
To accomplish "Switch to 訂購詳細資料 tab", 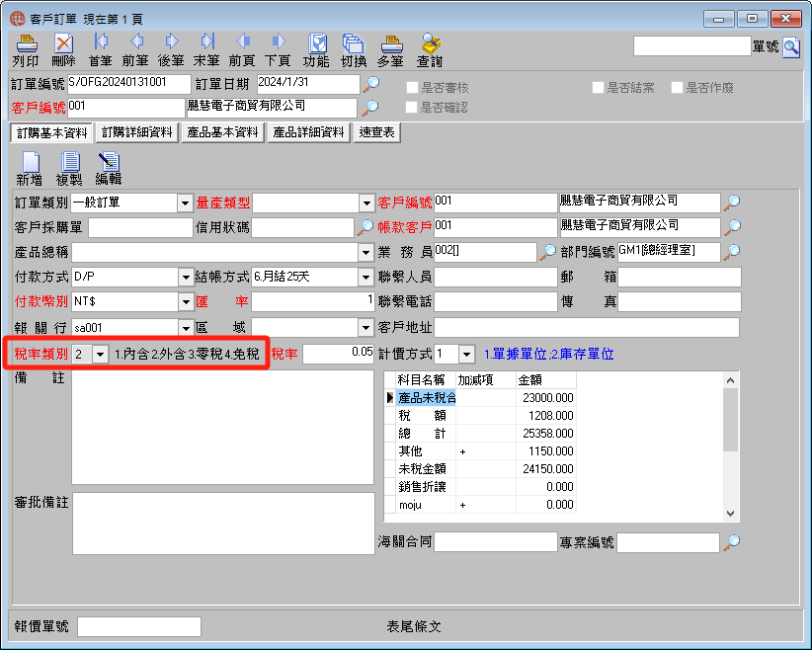I will (x=137, y=132).
